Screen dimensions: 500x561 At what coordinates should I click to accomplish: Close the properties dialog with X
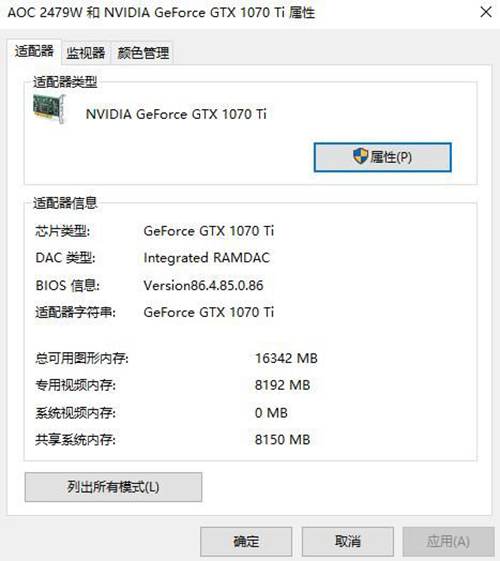486,12
